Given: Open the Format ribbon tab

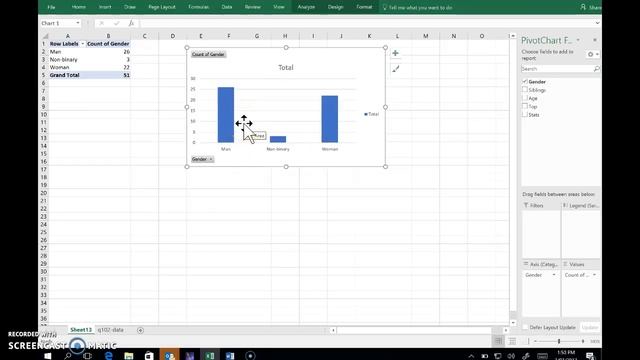Looking at the screenshot, I should click(364, 7).
